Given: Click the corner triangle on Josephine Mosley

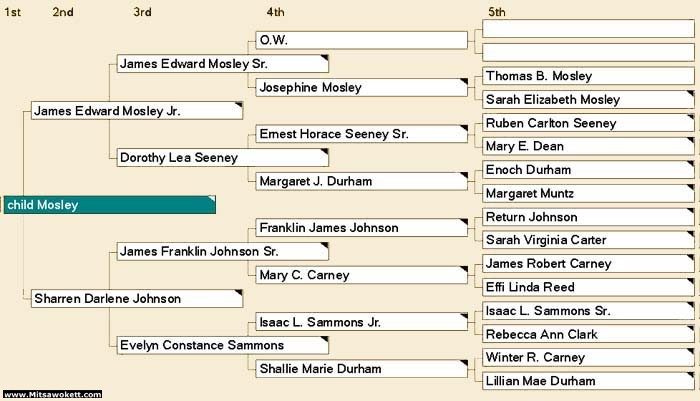Looking at the screenshot, I should pyautogui.click(x=464, y=82).
